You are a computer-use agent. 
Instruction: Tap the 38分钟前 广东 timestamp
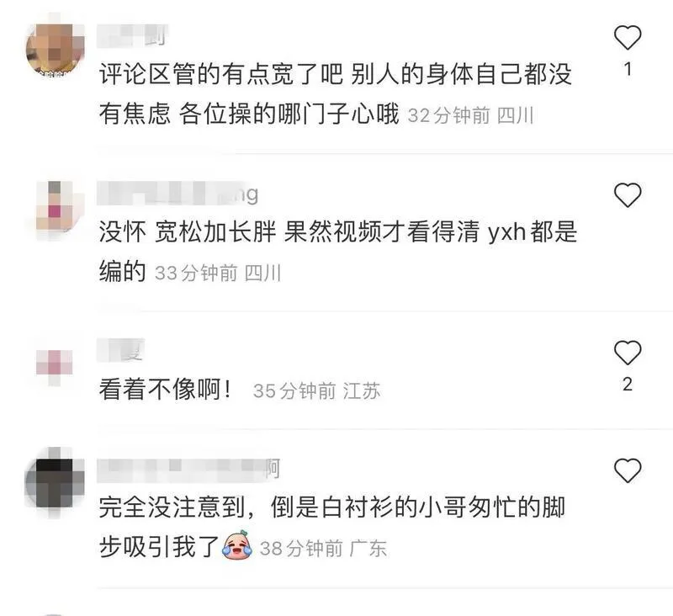323,549
